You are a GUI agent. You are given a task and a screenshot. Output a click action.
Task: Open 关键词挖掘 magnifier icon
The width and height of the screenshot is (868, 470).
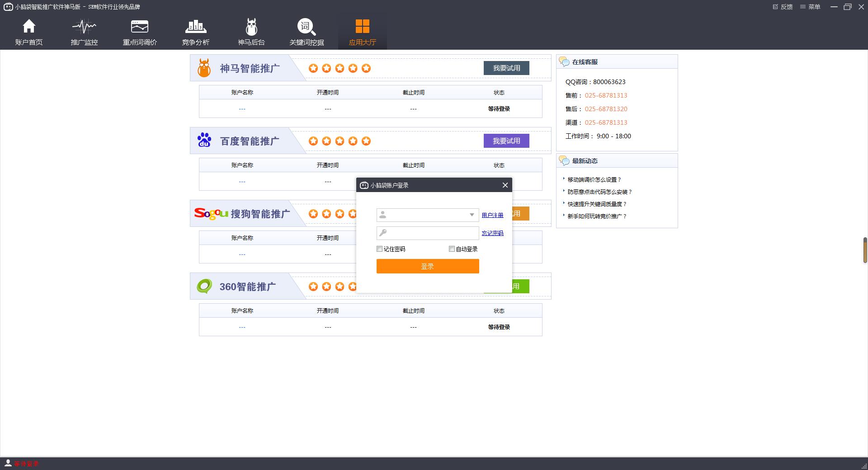(307, 27)
